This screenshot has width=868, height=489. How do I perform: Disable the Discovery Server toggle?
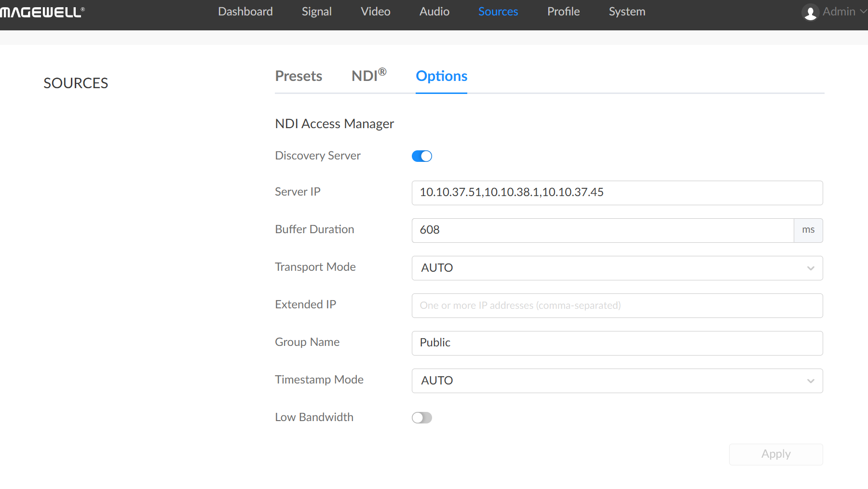coord(422,156)
